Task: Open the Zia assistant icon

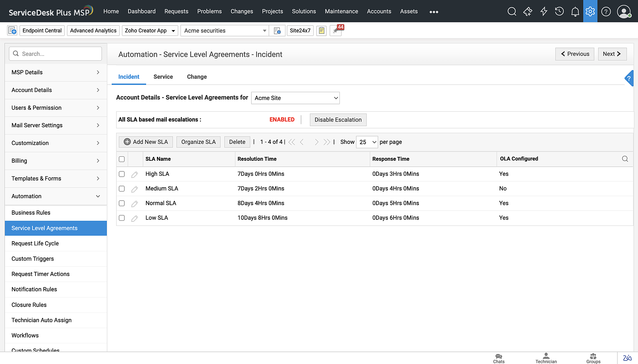Action: pos(627,358)
